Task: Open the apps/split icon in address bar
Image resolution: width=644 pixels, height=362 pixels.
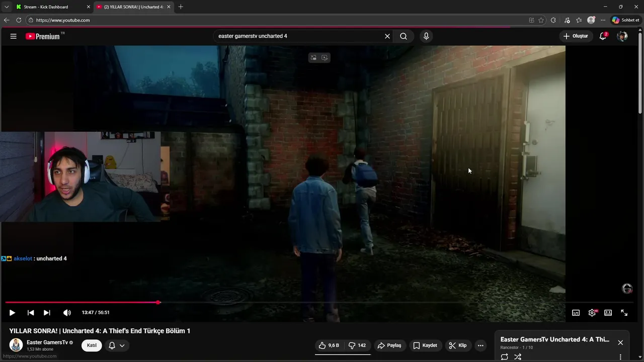Action: (531, 20)
